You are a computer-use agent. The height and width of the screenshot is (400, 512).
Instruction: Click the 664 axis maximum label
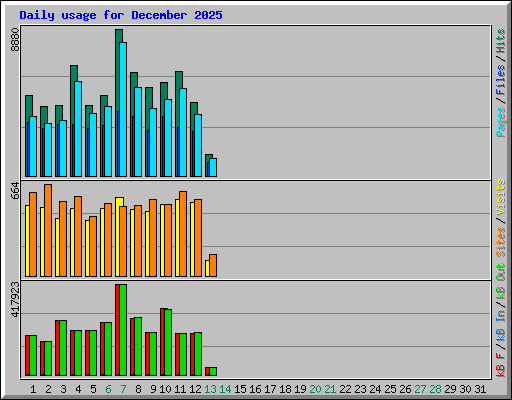pos(15,190)
